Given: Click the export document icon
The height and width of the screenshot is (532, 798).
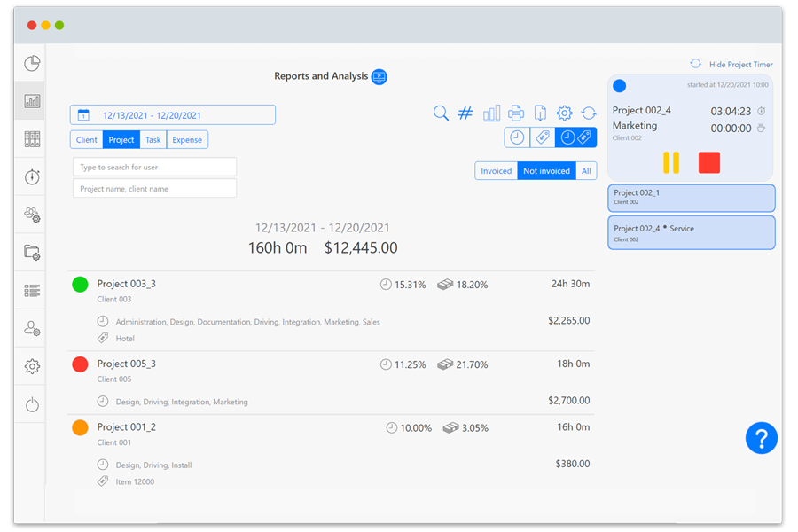Looking at the screenshot, I should click(x=540, y=113).
